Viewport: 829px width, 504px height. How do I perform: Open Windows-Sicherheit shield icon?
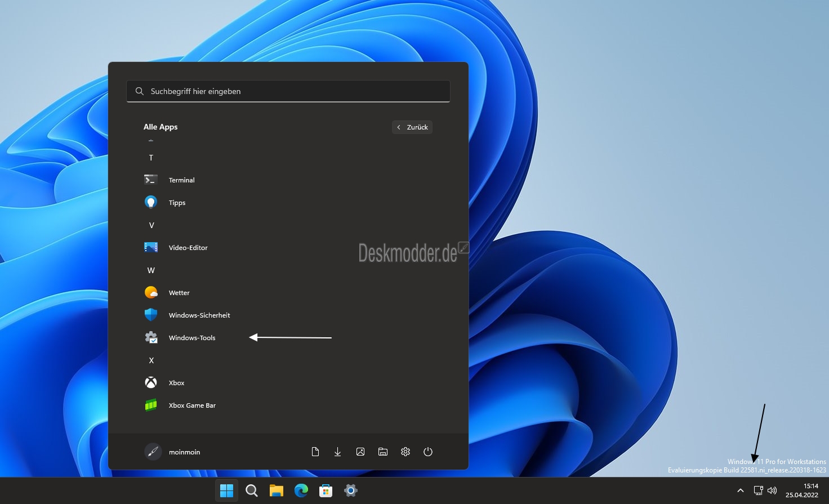(151, 315)
